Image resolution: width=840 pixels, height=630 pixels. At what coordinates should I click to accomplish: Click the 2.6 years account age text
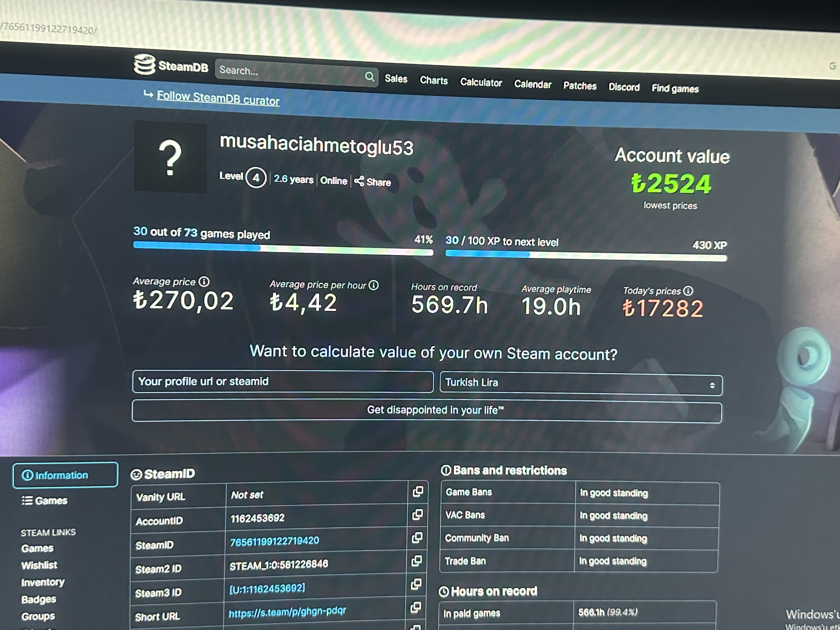[x=294, y=179]
